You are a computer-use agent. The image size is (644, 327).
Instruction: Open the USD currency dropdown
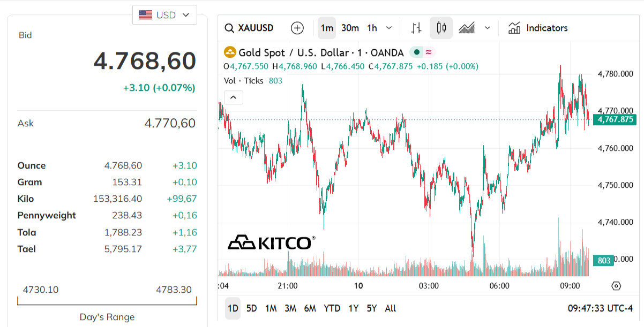164,14
